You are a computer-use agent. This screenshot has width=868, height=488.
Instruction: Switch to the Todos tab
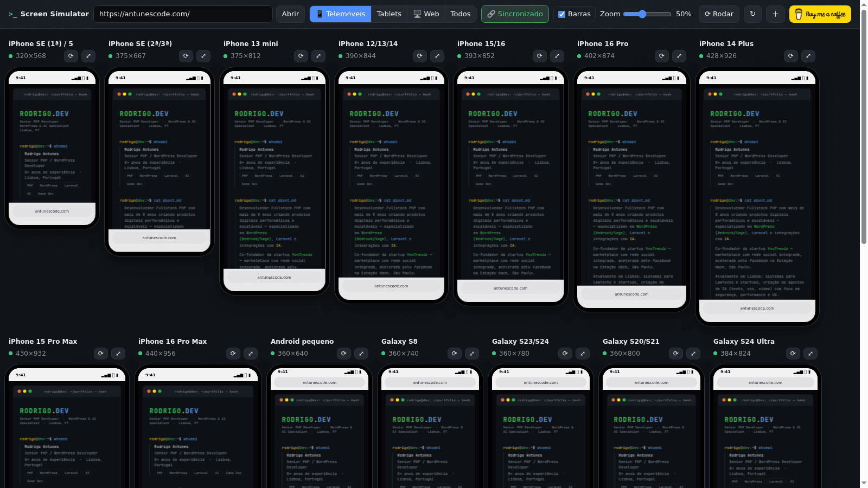pos(461,14)
